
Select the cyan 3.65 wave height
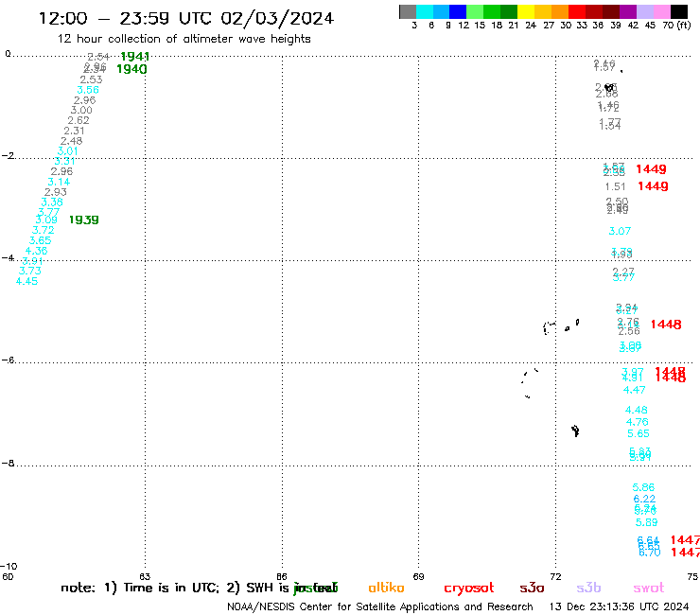click(40, 240)
